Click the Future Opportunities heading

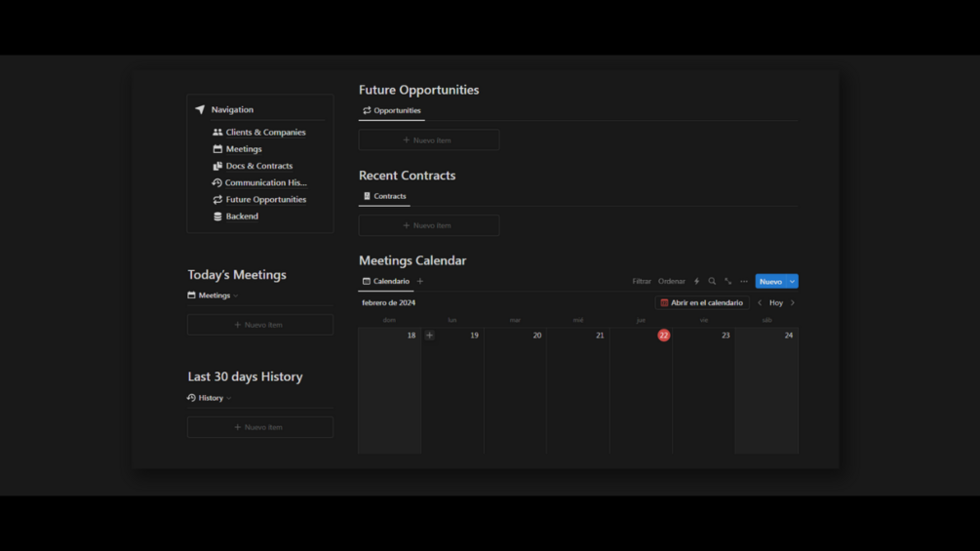[418, 90]
